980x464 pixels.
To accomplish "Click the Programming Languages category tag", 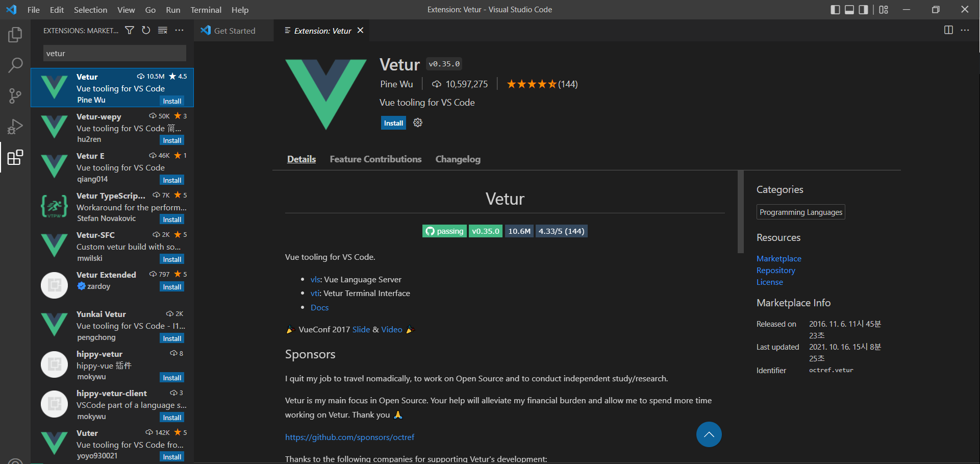I will 800,212.
